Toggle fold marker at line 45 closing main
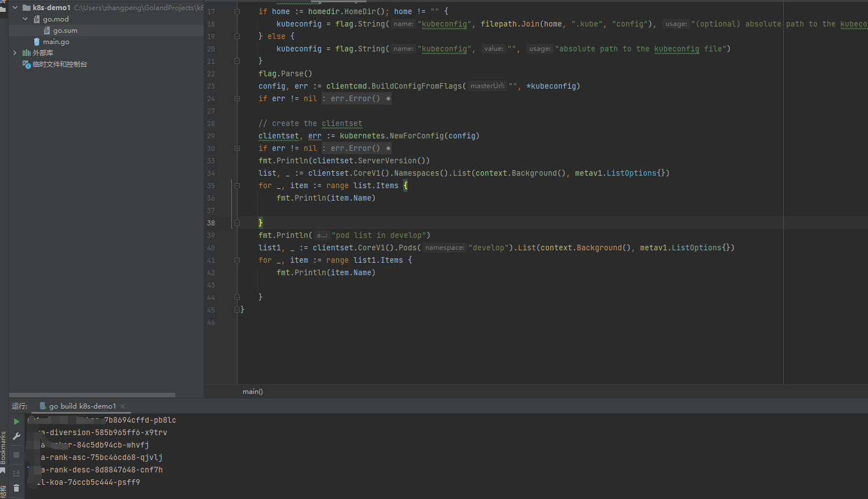This screenshot has width=868, height=499. tap(237, 310)
